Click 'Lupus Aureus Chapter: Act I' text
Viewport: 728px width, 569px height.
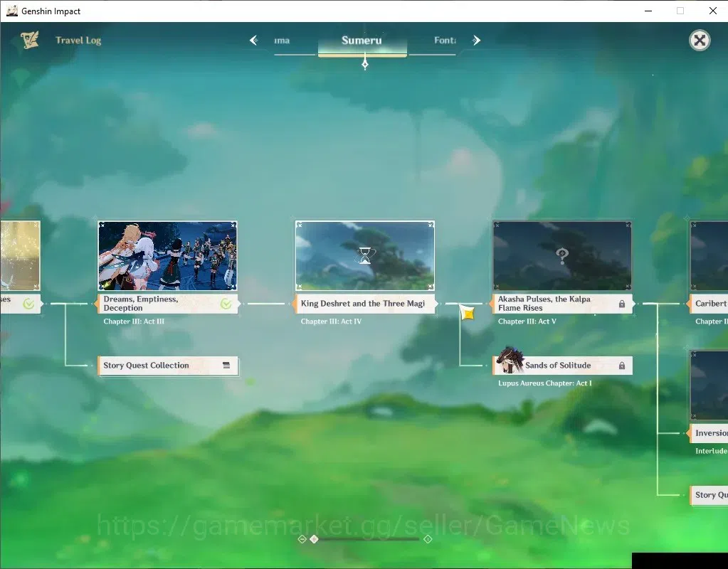[545, 383]
